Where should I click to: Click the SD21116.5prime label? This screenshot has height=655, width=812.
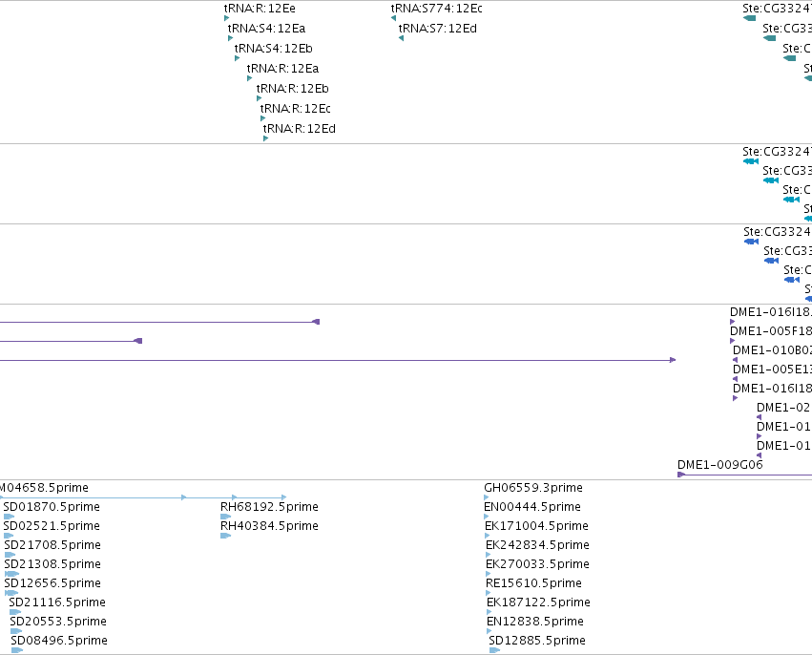coord(57,602)
